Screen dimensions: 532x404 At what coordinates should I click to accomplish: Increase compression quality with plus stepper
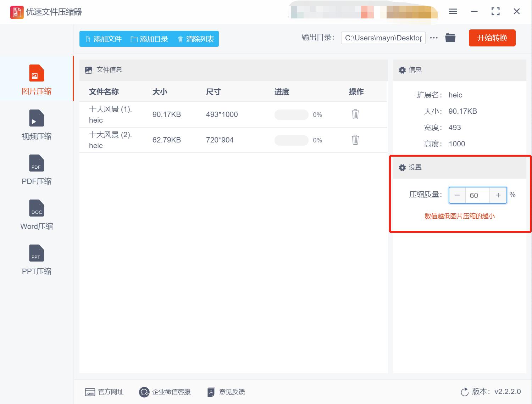[498, 195]
